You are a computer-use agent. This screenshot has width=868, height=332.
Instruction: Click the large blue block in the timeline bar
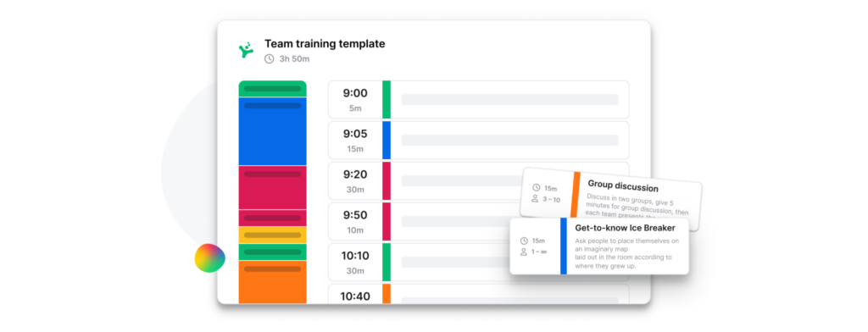point(272,131)
